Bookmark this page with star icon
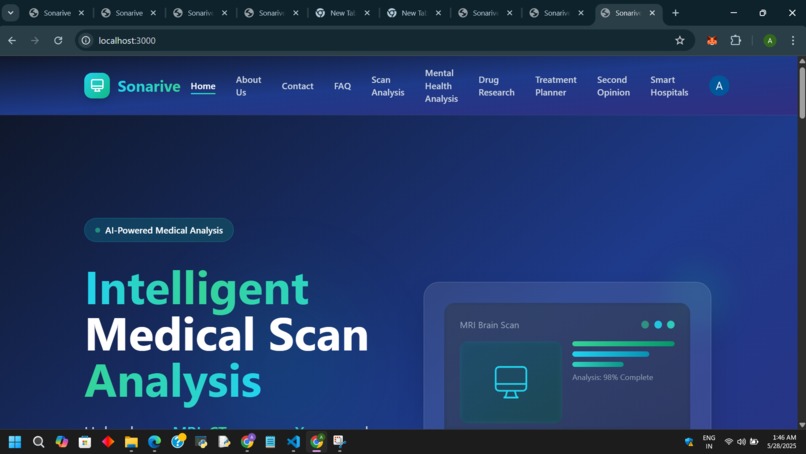 pyautogui.click(x=680, y=40)
